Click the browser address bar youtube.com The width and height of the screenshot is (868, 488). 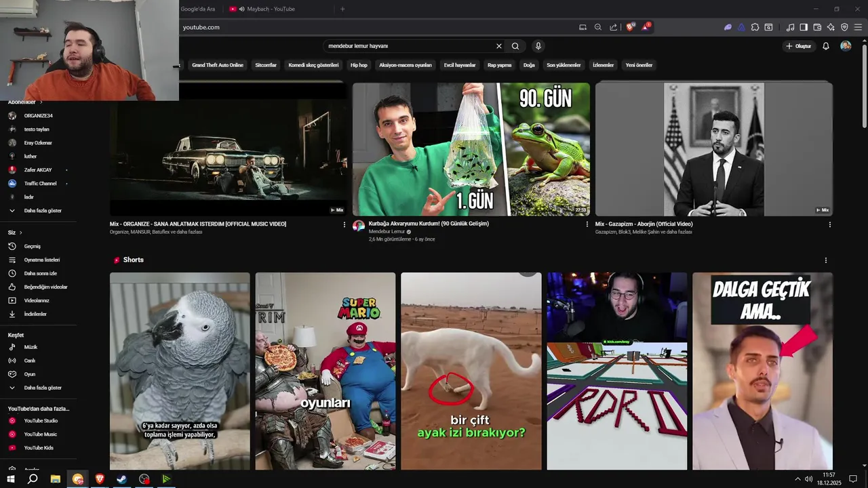pyautogui.click(x=201, y=27)
